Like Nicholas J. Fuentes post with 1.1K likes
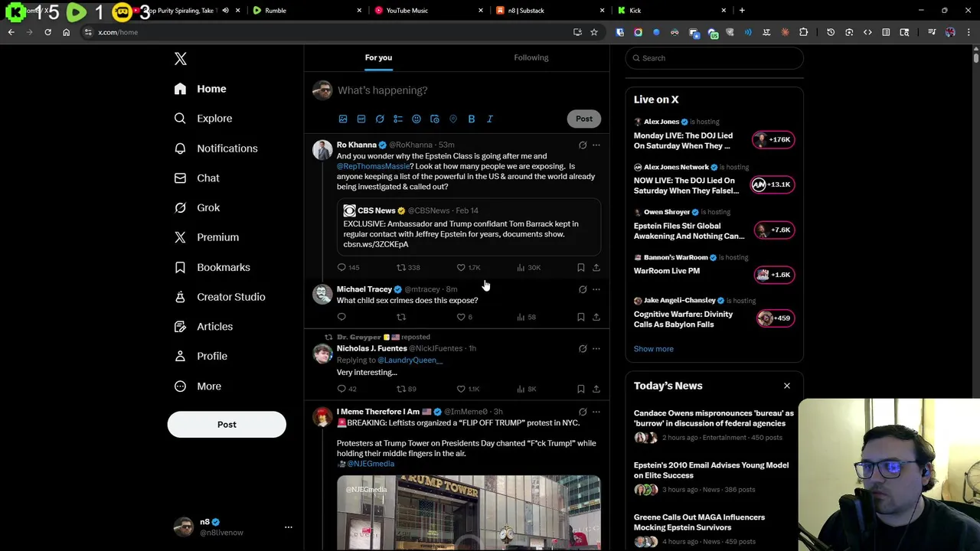980x551 pixels. [461, 389]
